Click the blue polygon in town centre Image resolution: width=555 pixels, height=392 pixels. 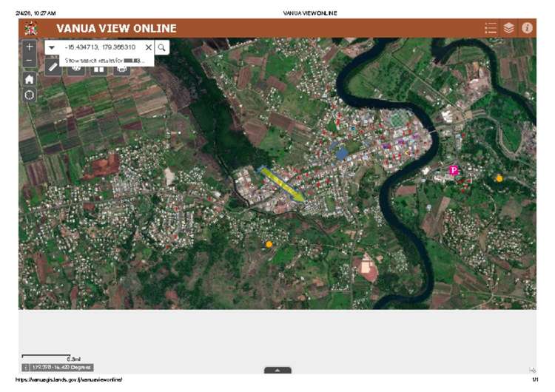pos(342,154)
